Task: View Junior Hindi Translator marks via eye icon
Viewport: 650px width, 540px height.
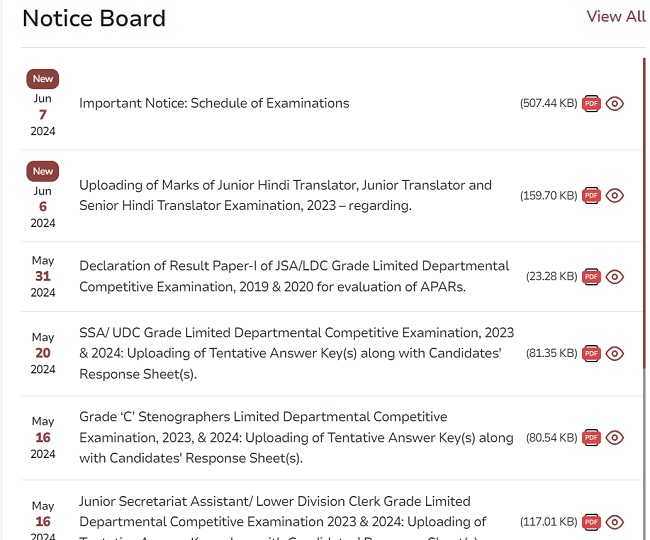Action: 615,196
